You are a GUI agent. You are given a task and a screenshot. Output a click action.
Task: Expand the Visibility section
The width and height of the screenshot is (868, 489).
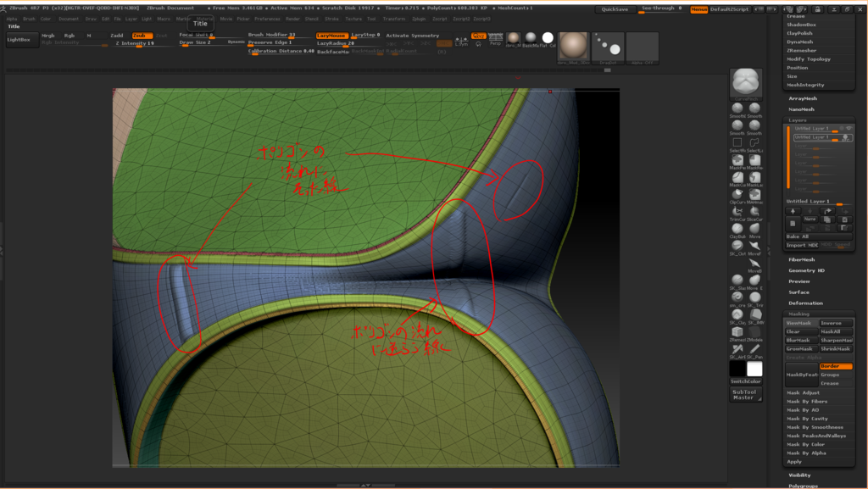[799, 475]
